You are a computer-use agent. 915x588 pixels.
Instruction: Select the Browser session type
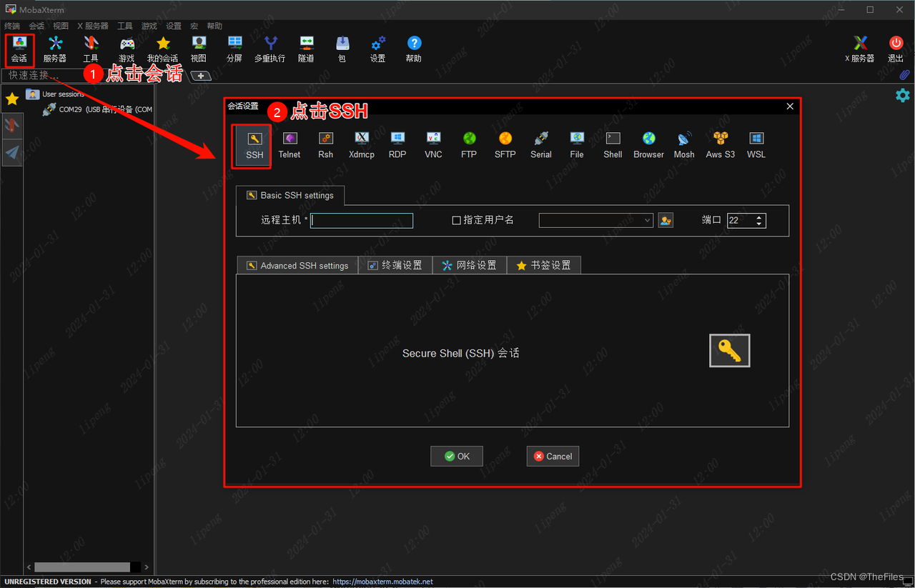pos(648,145)
